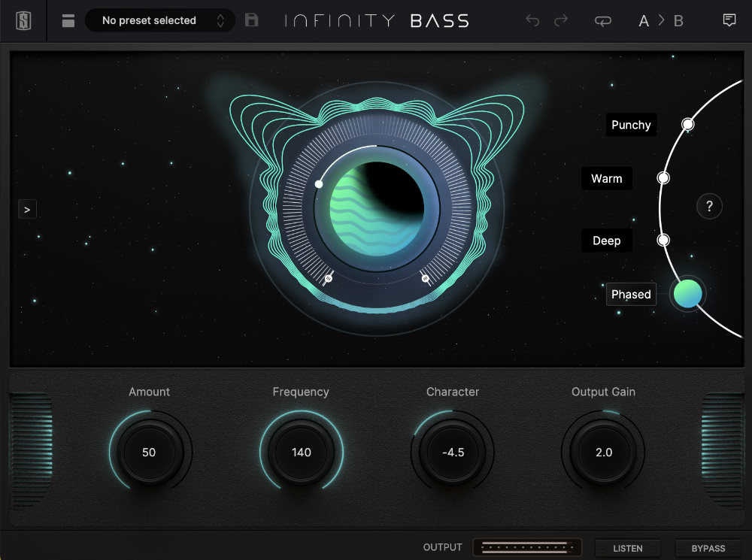This screenshot has width=752, height=560.
Task: Click the central green planet orb
Action: (377, 209)
